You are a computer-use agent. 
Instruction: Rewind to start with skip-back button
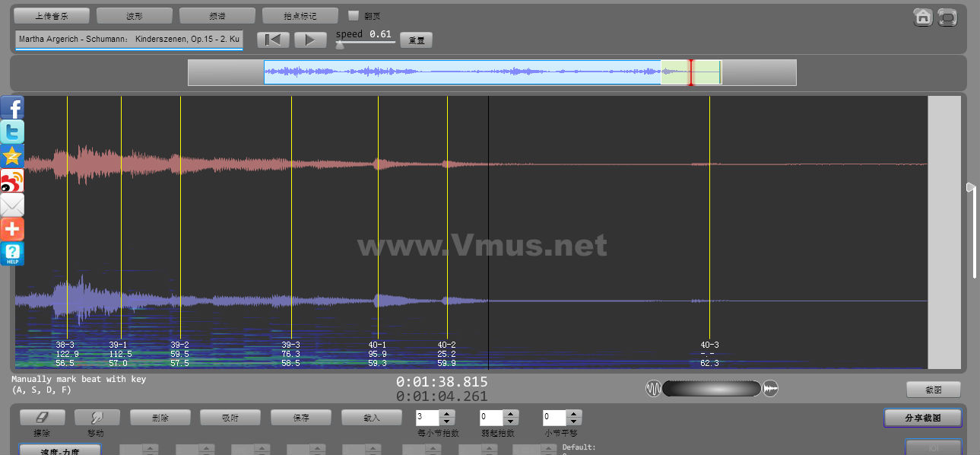[x=272, y=40]
